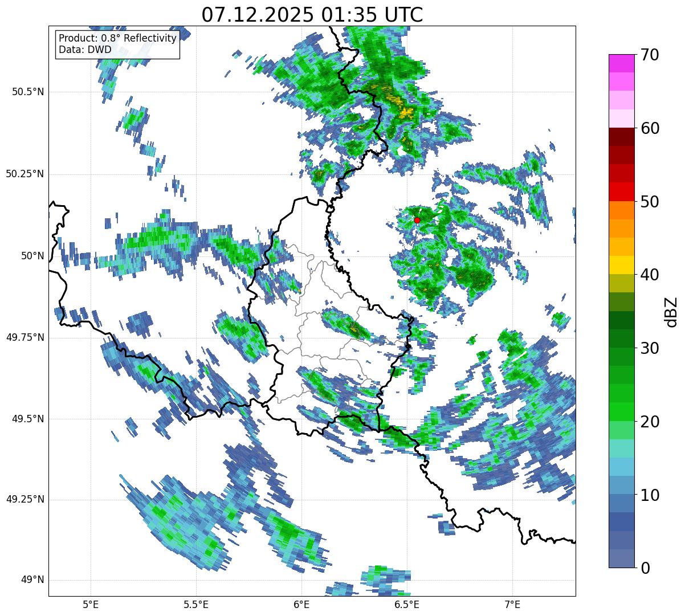The width and height of the screenshot is (685, 616).
Task: Click the 7°E longitude label
Action: (512, 604)
